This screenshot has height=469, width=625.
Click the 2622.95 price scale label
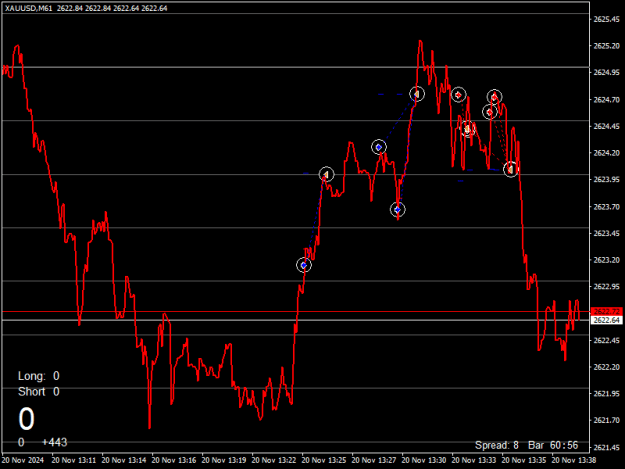click(x=606, y=287)
